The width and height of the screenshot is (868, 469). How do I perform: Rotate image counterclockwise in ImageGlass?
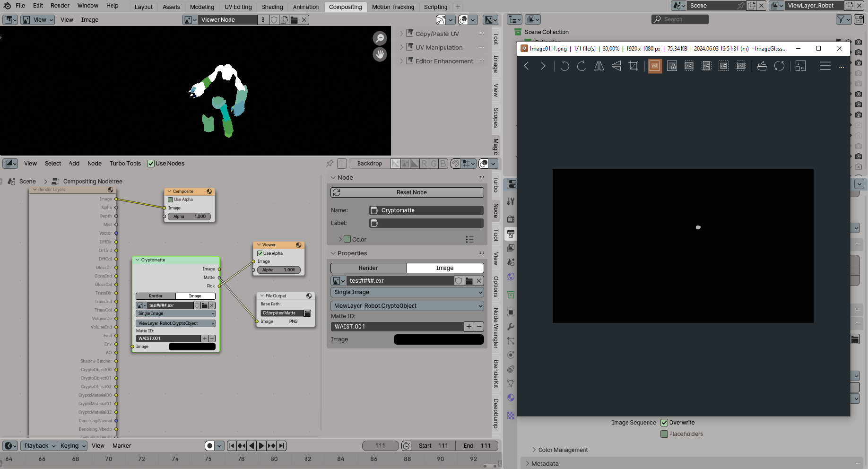coord(564,66)
